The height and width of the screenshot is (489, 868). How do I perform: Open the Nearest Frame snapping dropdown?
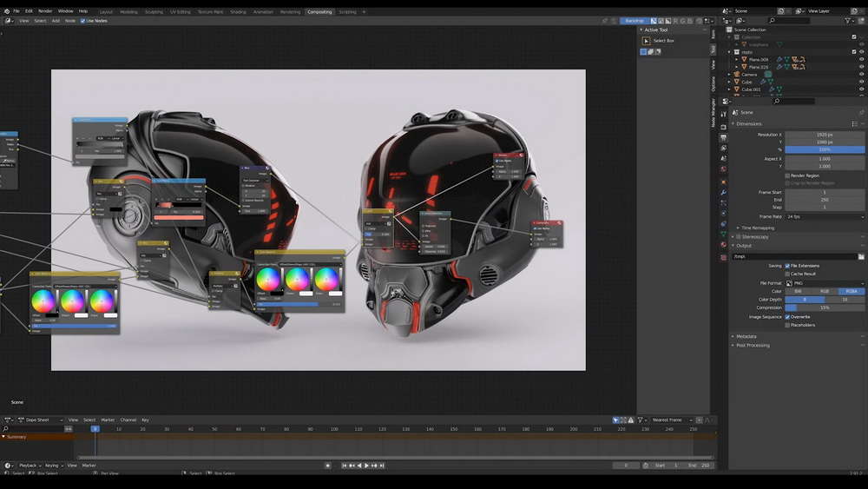(x=672, y=420)
